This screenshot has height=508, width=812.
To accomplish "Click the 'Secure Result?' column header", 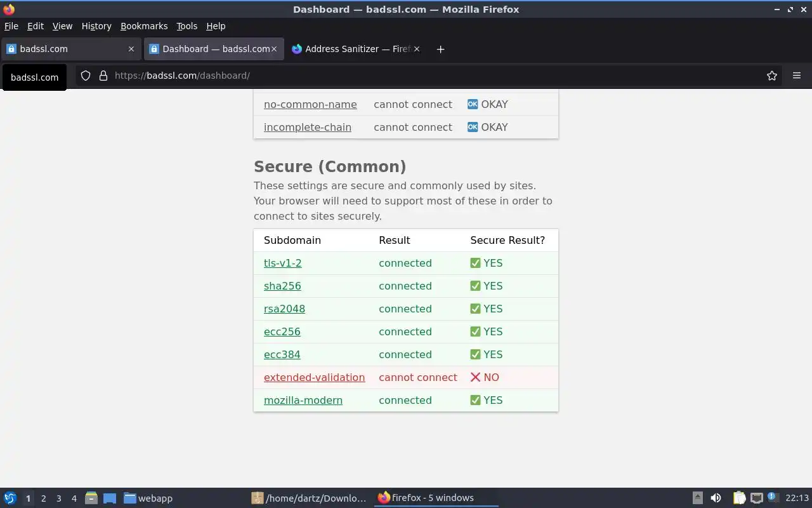I will pyautogui.click(x=507, y=240).
